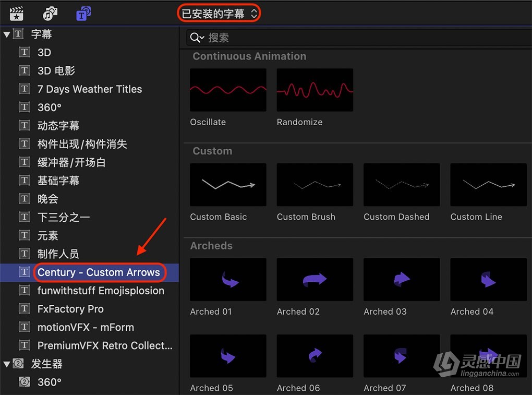The image size is (532, 395).
Task: Click the T icon beside FxFactory Pro
Action: click(x=24, y=309)
